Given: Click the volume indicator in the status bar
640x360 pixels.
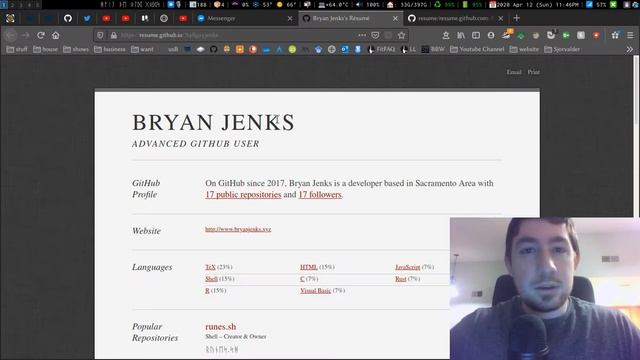Looking at the screenshot, I should [369, 4].
